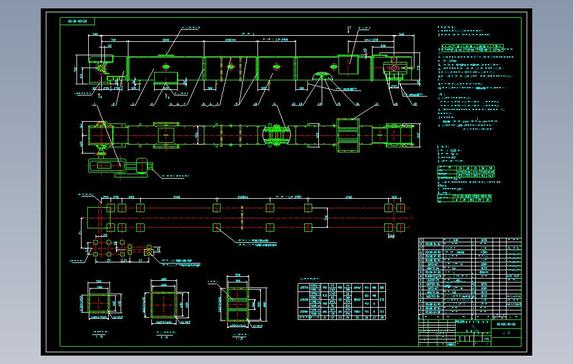
Task: Click the drawing number box in the sheet's top-left corner
Action: [x=77, y=22]
